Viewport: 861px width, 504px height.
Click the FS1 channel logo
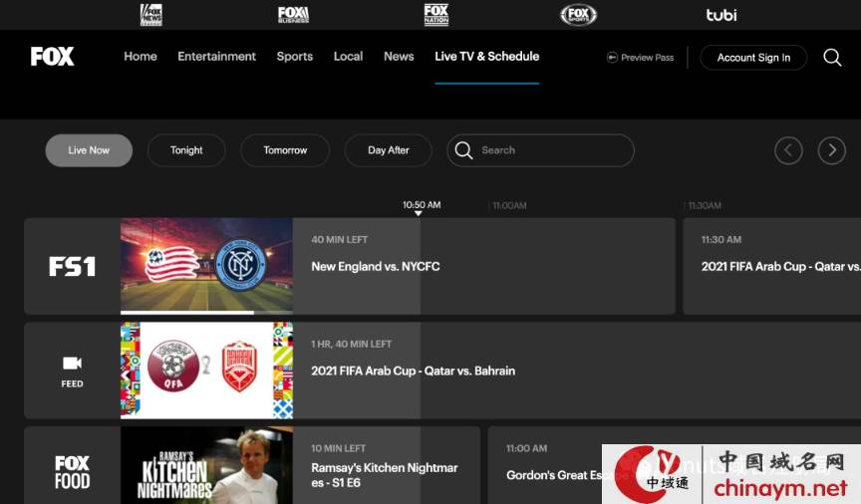click(x=72, y=267)
